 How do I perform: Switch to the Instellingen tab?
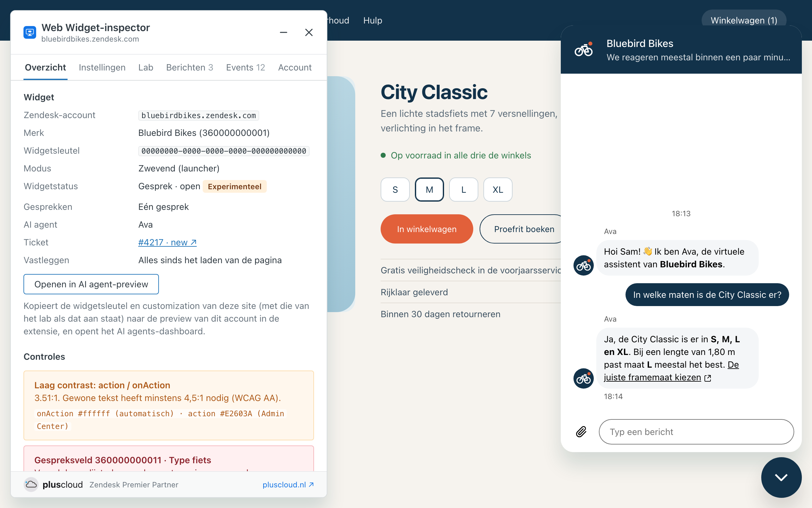coord(102,68)
